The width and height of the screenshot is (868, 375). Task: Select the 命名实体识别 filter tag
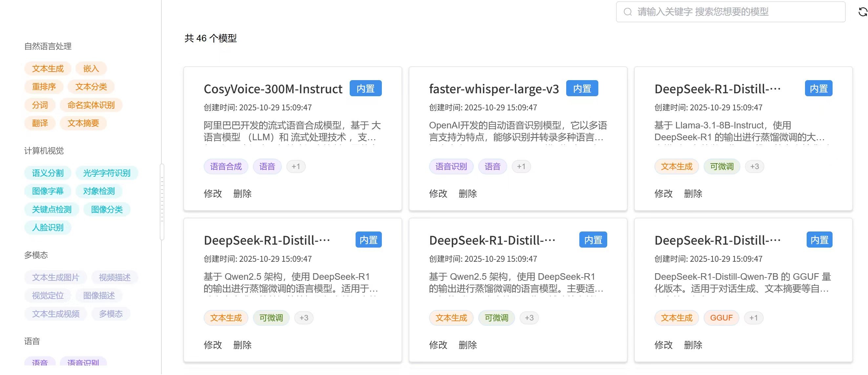(91, 105)
